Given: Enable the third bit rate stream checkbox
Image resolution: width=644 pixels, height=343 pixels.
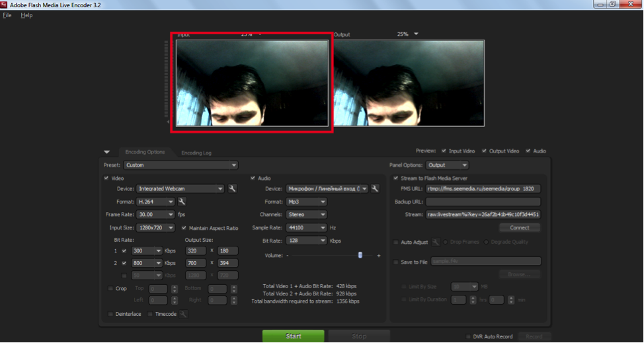Looking at the screenshot, I should click(124, 276).
